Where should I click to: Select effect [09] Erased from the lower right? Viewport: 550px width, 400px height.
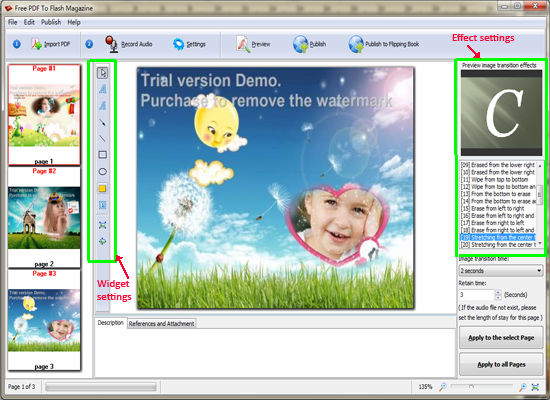[497, 165]
